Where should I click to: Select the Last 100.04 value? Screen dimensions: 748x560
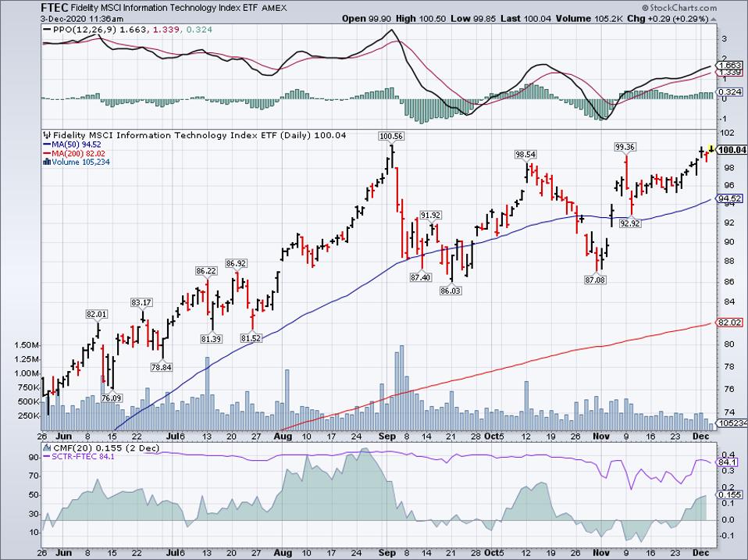pos(526,19)
